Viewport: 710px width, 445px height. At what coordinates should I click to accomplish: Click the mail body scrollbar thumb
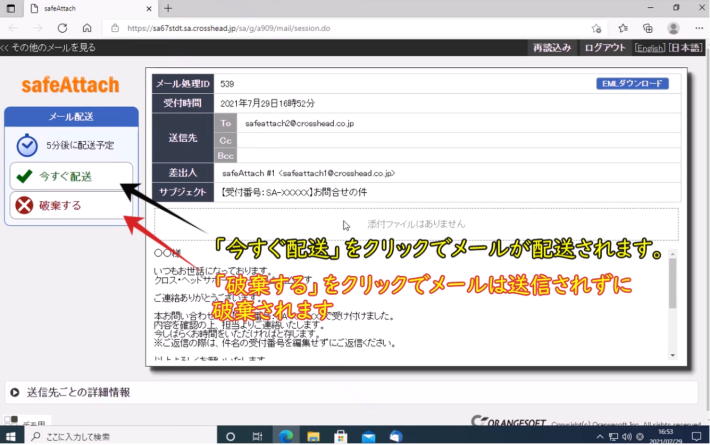(672, 283)
